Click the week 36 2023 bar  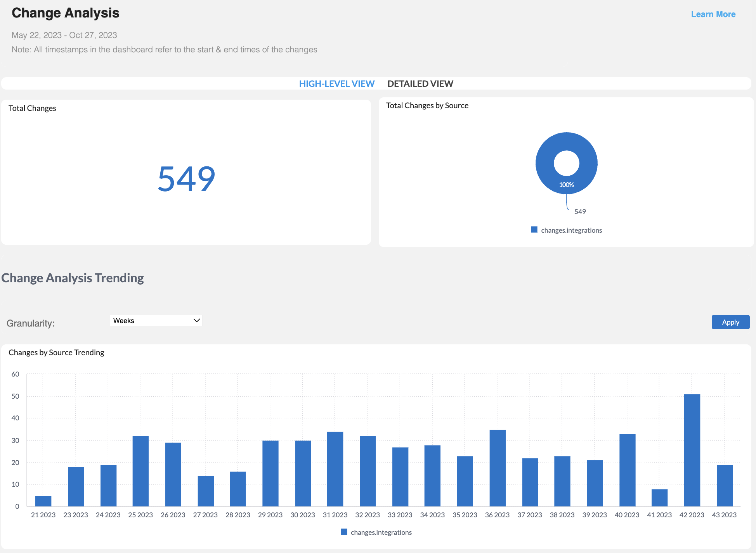(497, 468)
